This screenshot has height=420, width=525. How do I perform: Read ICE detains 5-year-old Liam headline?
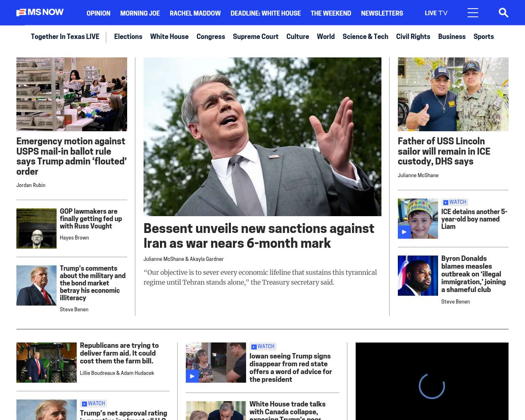pos(474,219)
